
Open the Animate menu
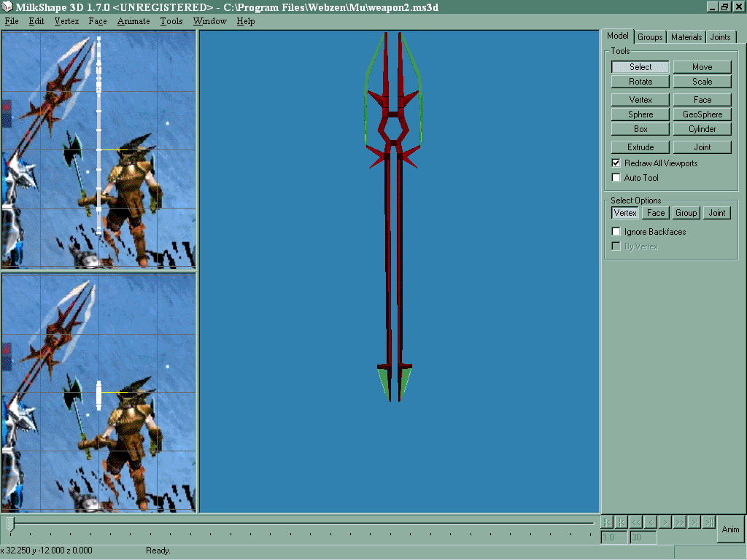click(133, 21)
